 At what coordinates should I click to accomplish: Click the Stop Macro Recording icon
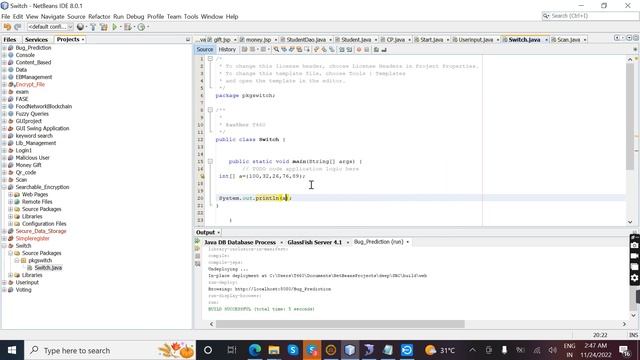point(367,49)
